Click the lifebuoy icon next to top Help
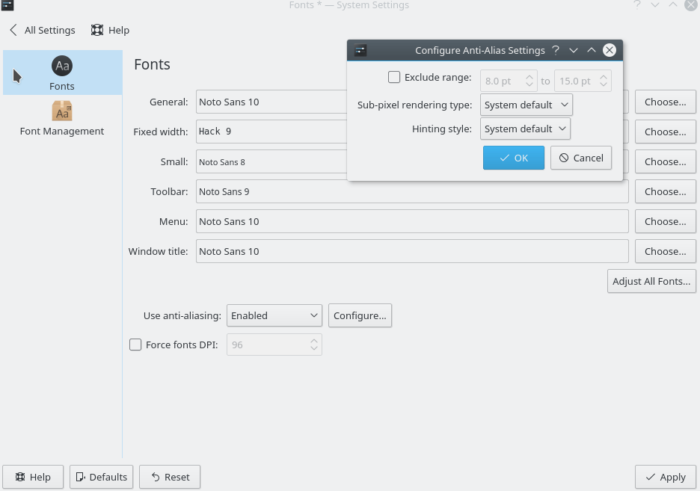This screenshot has width=700, height=491. click(x=97, y=30)
